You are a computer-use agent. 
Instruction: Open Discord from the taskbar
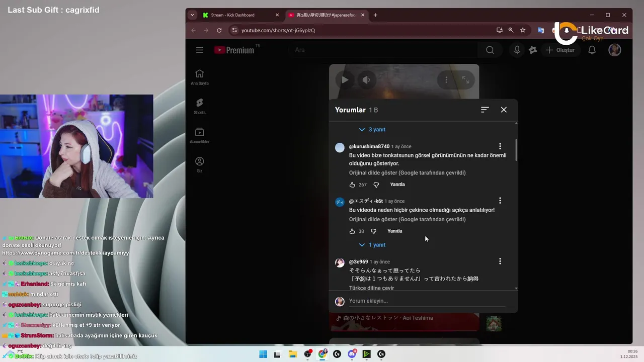(352, 354)
